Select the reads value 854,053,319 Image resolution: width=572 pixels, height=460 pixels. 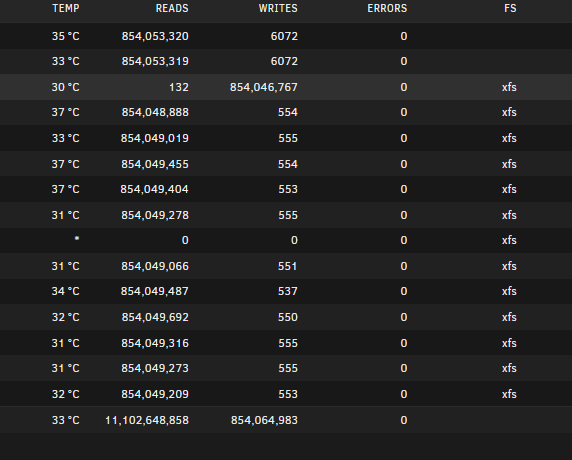pyautogui.click(x=155, y=61)
